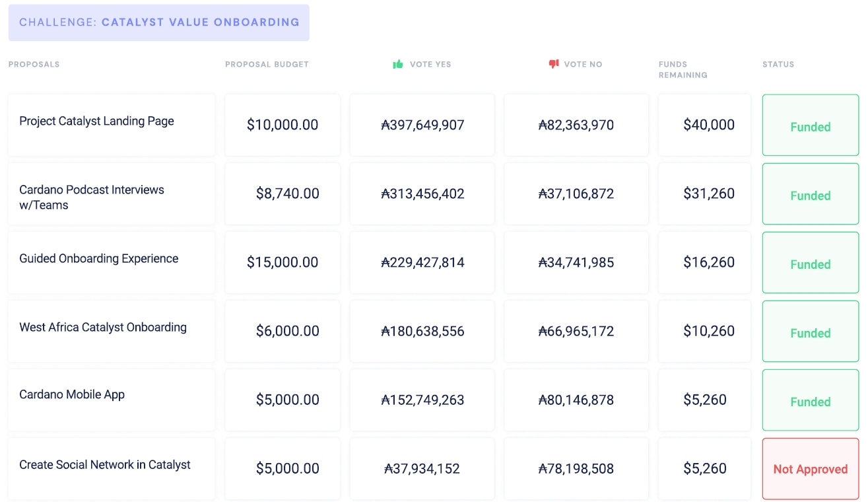Select the $15,000.00 budget cell

283,262
